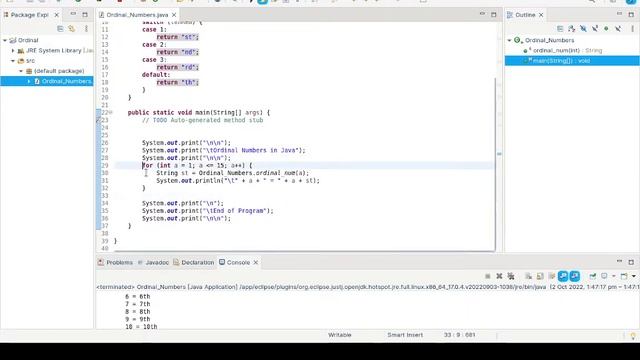
Task: Pin the Console view
Action: tap(592, 276)
